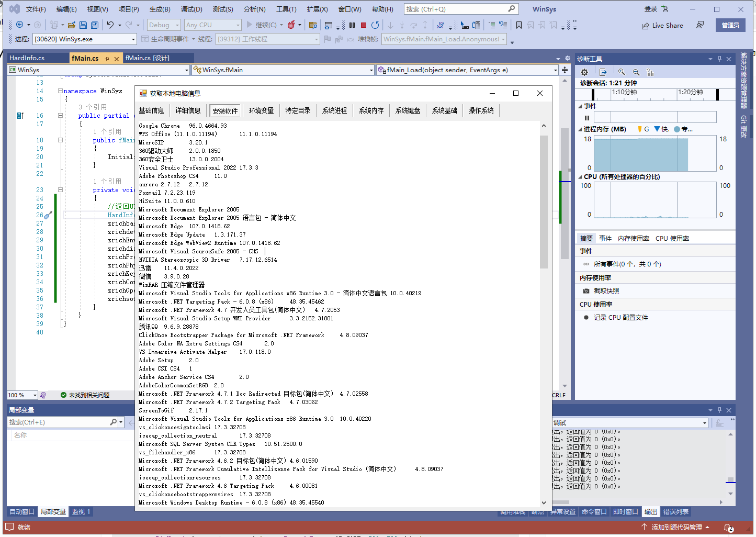Click the Save All icon
The height and width of the screenshot is (537, 756).
pos(95,25)
